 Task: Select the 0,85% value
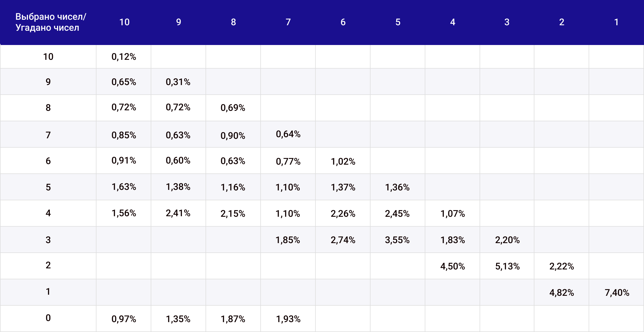point(124,135)
